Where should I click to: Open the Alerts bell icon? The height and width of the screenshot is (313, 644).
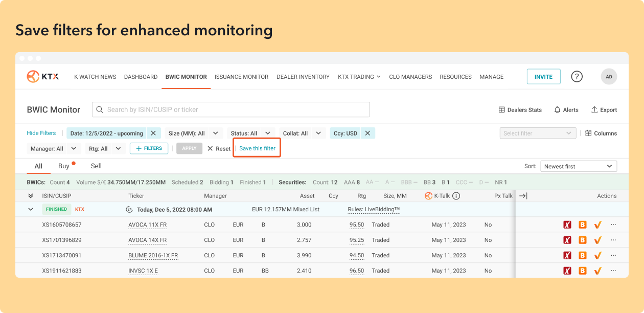click(x=557, y=110)
